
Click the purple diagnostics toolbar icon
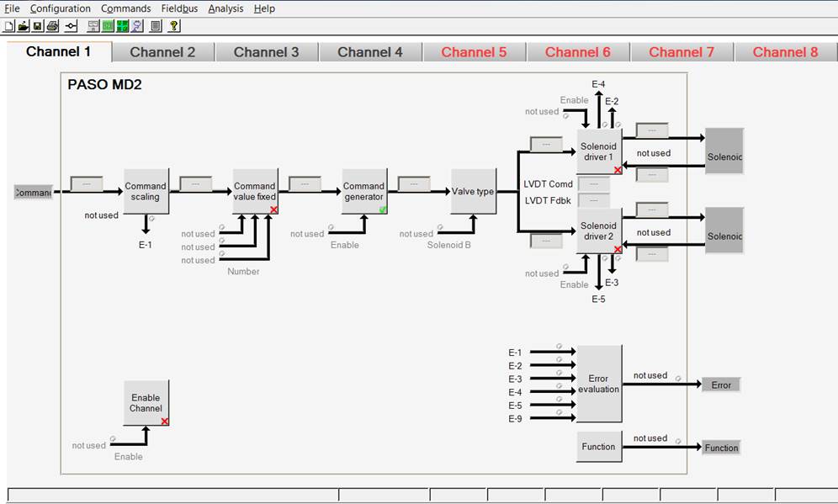tap(137, 25)
